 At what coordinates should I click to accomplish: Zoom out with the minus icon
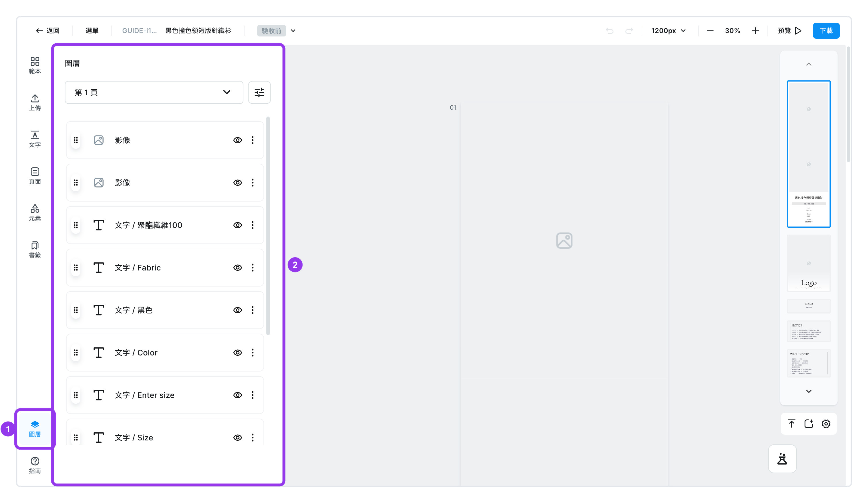710,31
